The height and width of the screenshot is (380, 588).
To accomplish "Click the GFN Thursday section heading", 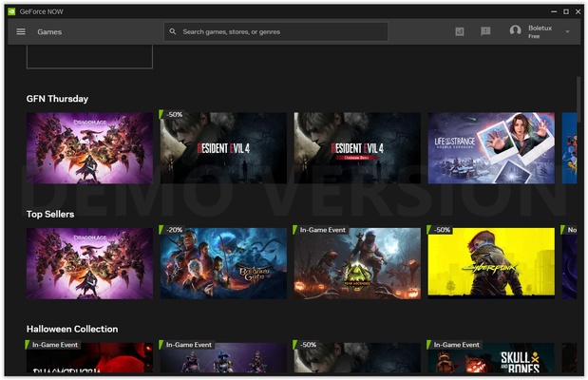I will point(57,99).
